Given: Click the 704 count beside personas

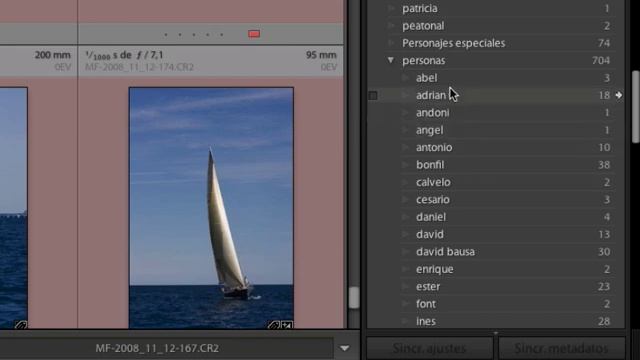Looking at the screenshot, I should tap(601, 60).
